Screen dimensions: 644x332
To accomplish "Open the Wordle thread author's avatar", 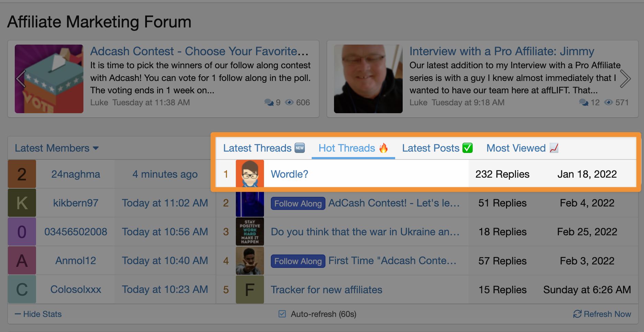I will click(250, 174).
